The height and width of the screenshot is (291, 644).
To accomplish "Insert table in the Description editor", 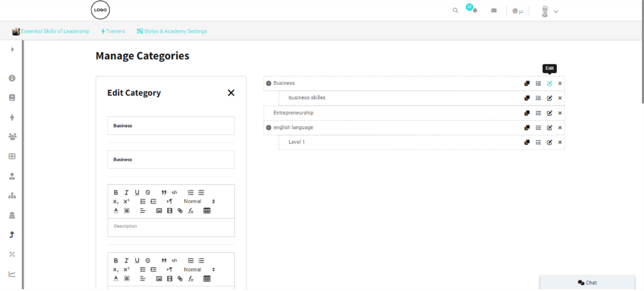I will [x=206, y=210].
